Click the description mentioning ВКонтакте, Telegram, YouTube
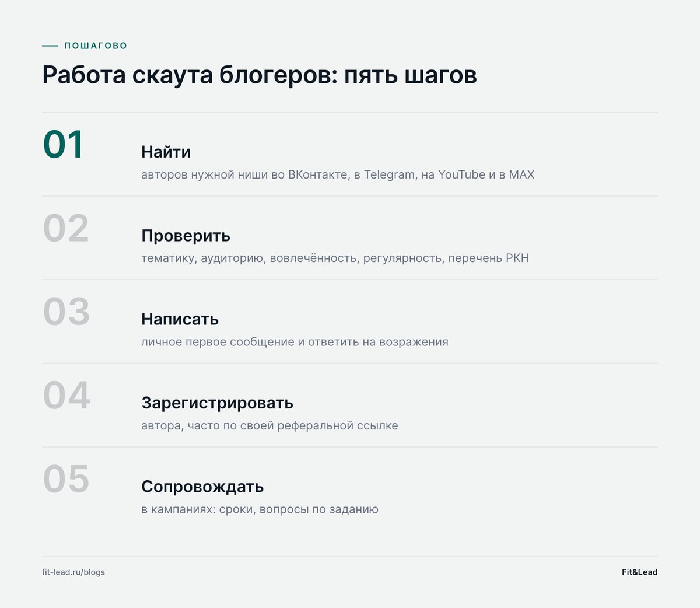700x608 pixels. coord(338,174)
